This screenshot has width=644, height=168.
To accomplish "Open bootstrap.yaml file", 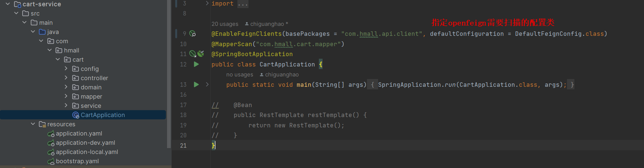I will pyautogui.click(x=77, y=161).
